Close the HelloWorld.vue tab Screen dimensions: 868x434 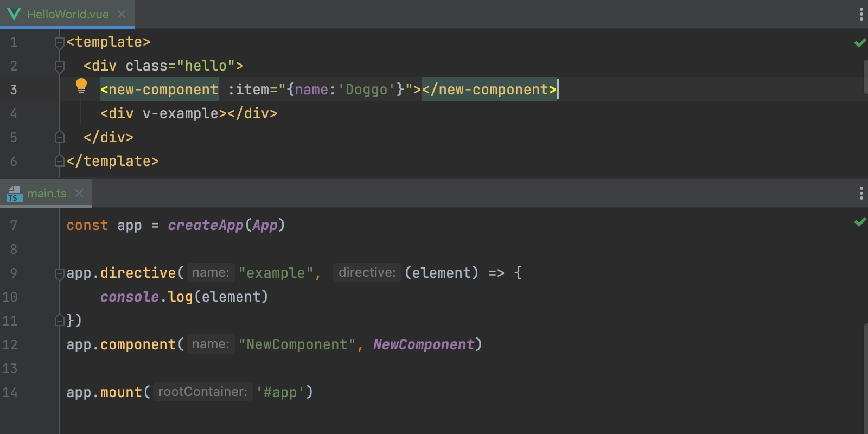coord(122,14)
